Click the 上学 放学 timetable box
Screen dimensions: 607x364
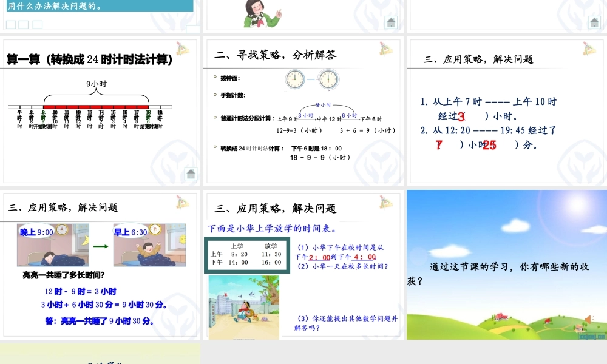(x=247, y=255)
